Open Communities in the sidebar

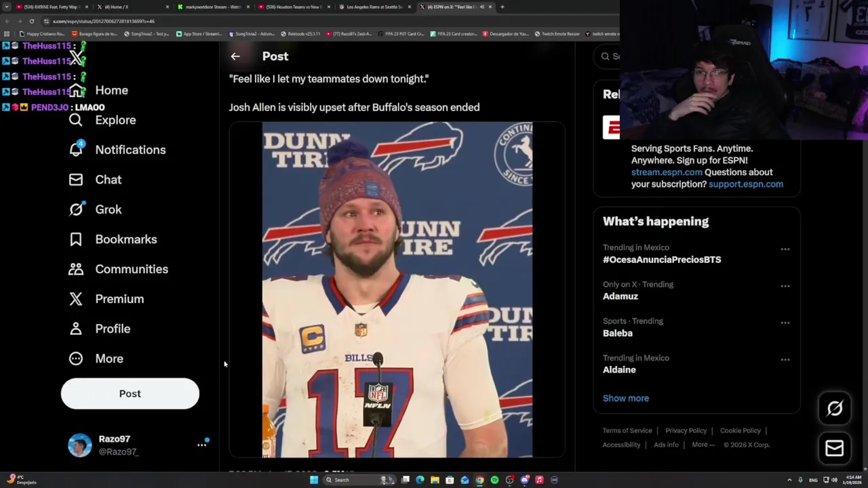76,269
